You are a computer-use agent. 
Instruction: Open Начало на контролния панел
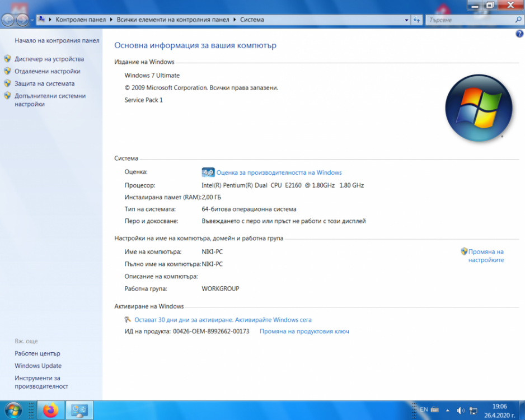click(x=57, y=40)
